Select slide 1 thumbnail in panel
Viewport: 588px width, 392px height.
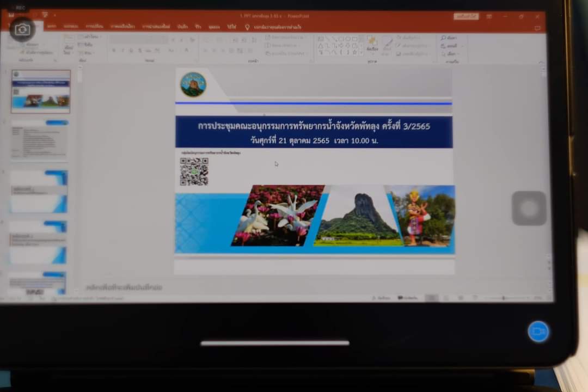[40, 91]
